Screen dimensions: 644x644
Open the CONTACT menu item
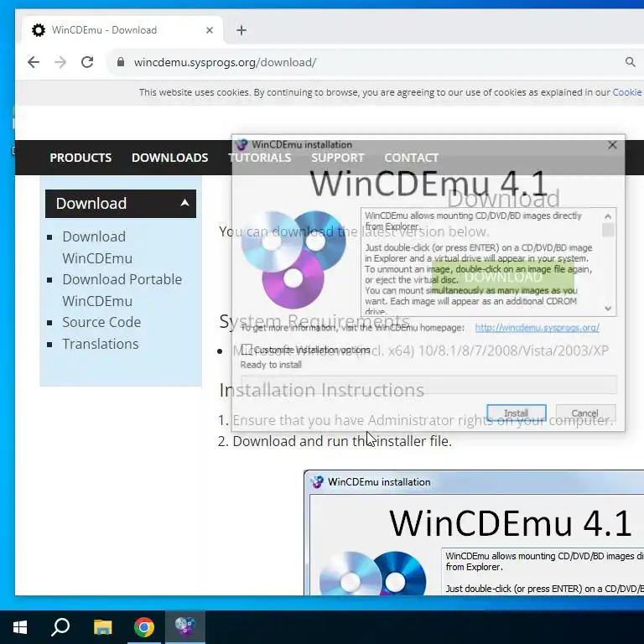pos(411,158)
